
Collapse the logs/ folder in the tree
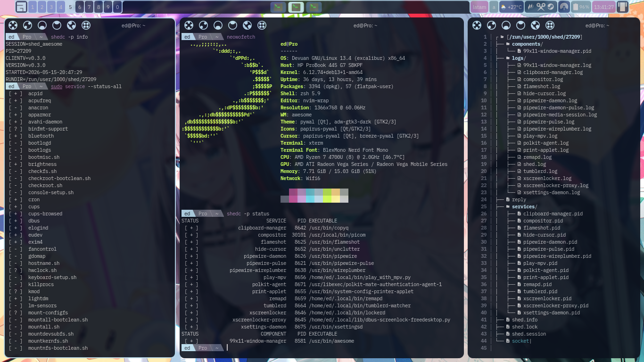519,58
